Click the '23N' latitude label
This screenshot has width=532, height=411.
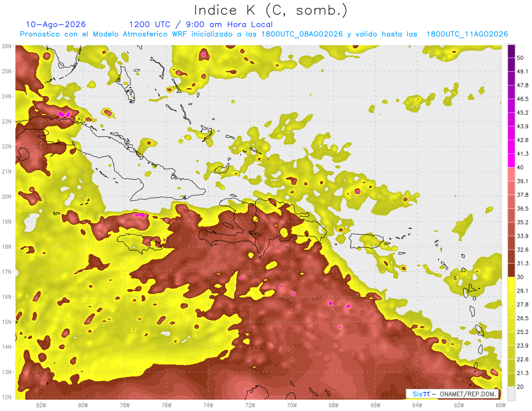tap(7, 121)
